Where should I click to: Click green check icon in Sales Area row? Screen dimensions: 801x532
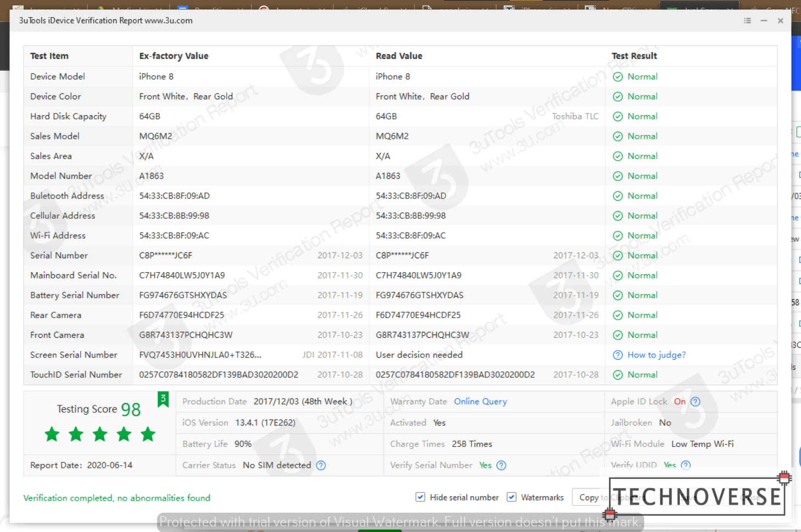[x=618, y=156]
